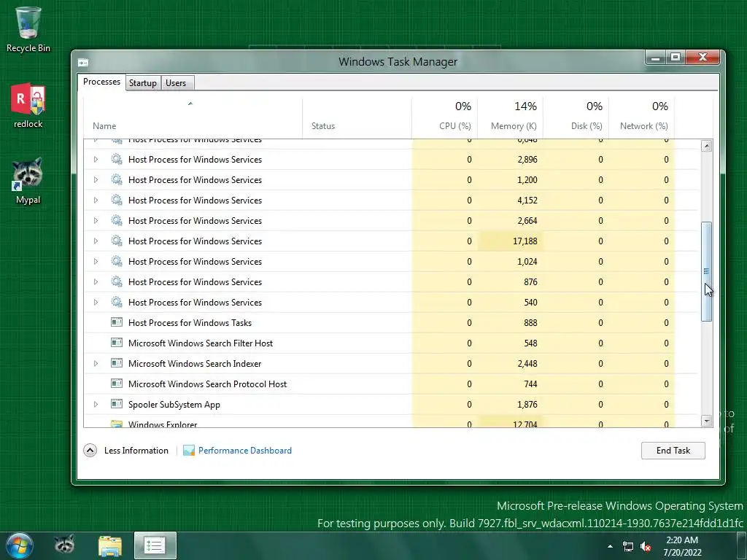Sort by the Network (%) column
747x560 pixels.
[x=642, y=117]
